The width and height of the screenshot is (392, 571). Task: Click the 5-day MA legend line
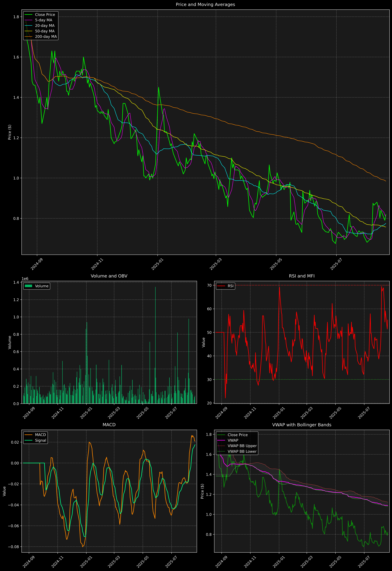[29, 20]
